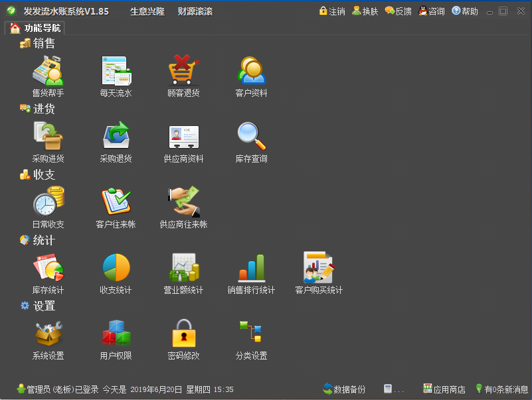Switch to the 功能导航 tab
Viewport: 532px width, 400px height.
(35, 28)
